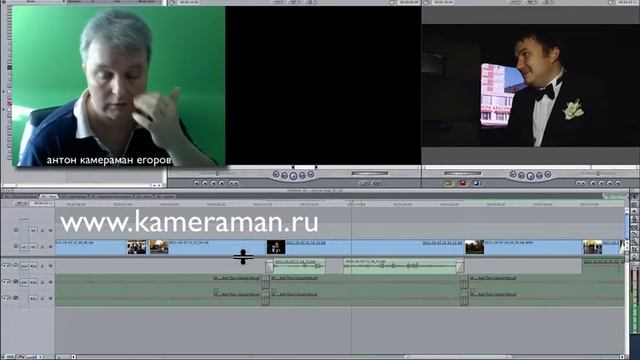Toggle visibility of video track V2
This screenshot has height=360, width=640.
(16, 230)
